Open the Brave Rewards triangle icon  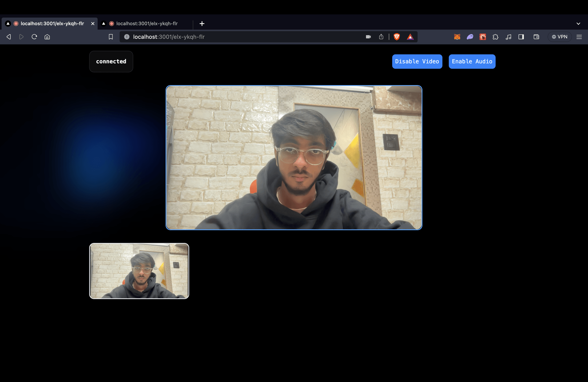coord(410,37)
